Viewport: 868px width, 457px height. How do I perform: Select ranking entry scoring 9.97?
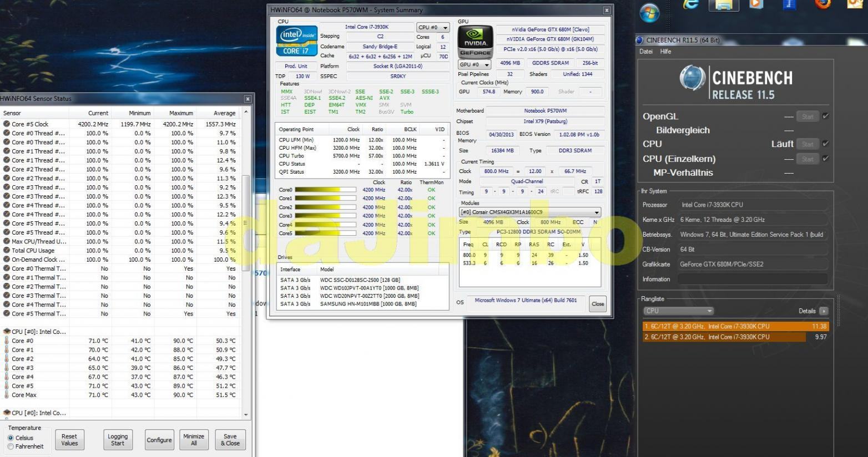coord(735,337)
